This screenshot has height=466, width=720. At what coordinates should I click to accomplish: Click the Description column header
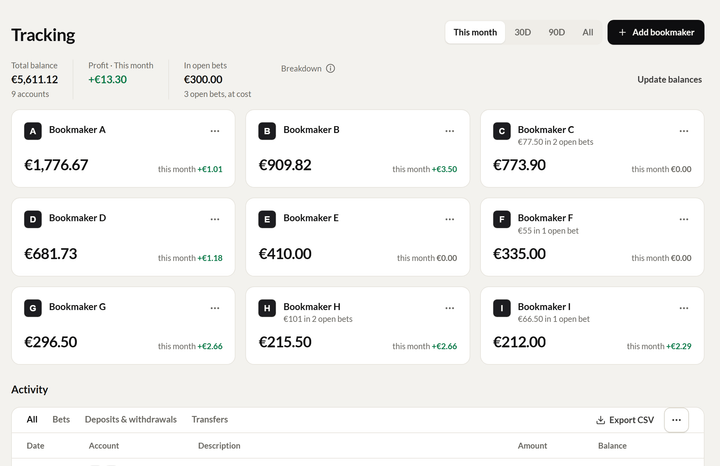(219, 445)
